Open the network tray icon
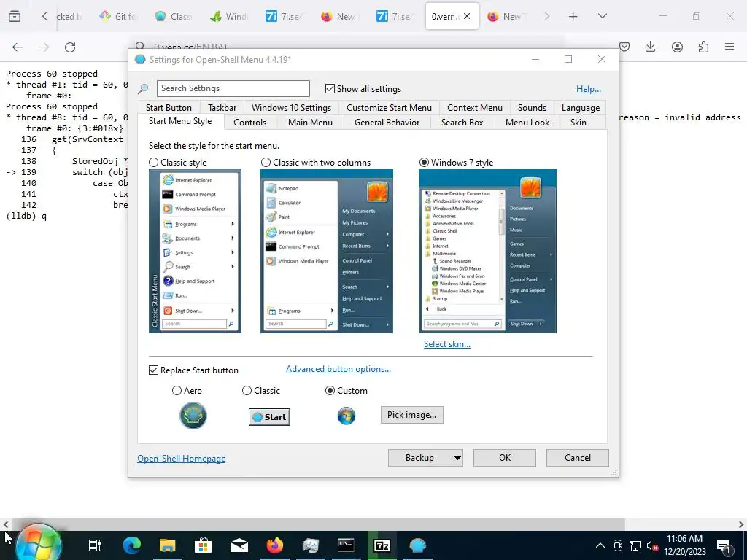747x560 pixels. tap(635, 545)
